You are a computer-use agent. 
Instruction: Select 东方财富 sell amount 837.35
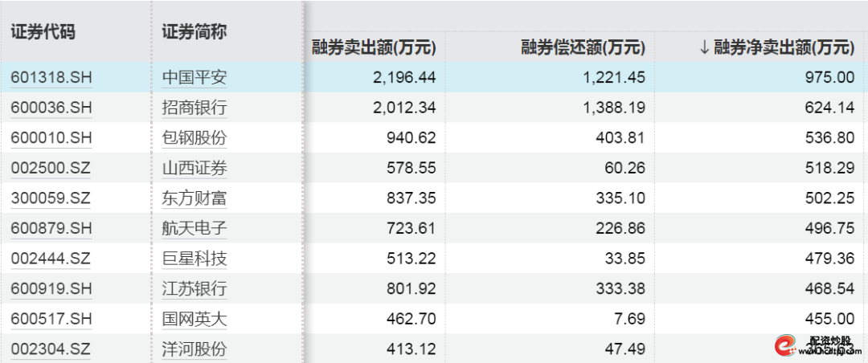pyautogui.click(x=411, y=198)
